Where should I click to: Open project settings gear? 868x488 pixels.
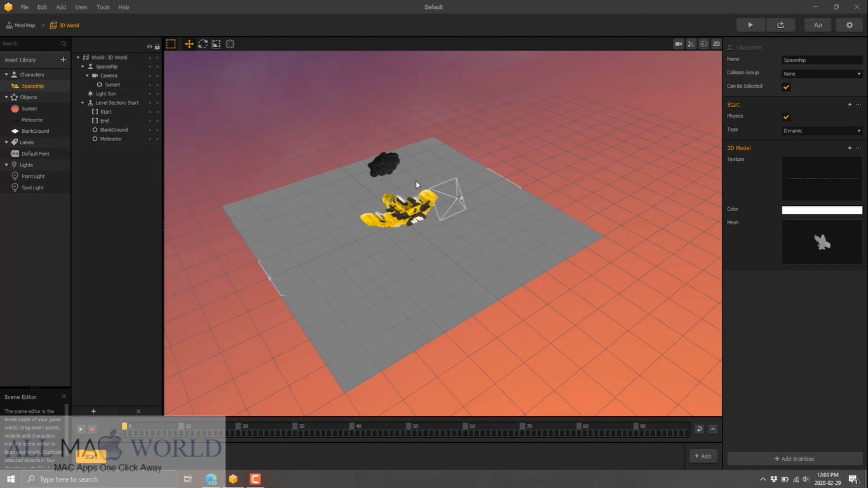(x=849, y=25)
